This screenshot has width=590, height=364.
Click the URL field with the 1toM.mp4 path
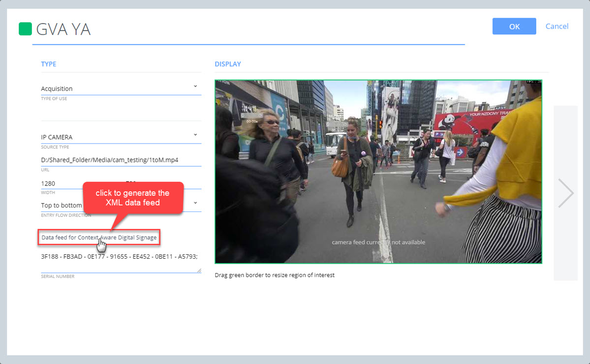[x=121, y=160]
